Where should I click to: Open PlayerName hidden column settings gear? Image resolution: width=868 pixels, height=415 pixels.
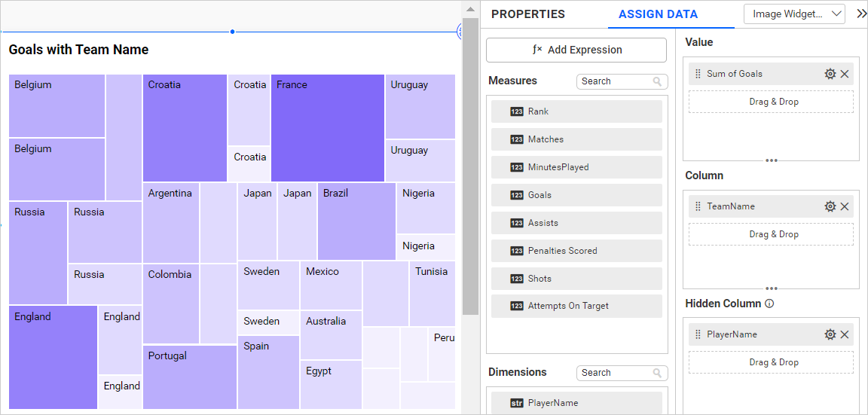click(x=830, y=334)
